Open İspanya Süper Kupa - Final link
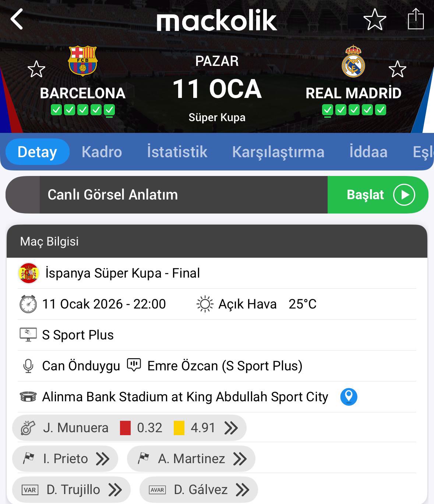Image resolution: width=434 pixels, height=504 pixels. coord(122,273)
